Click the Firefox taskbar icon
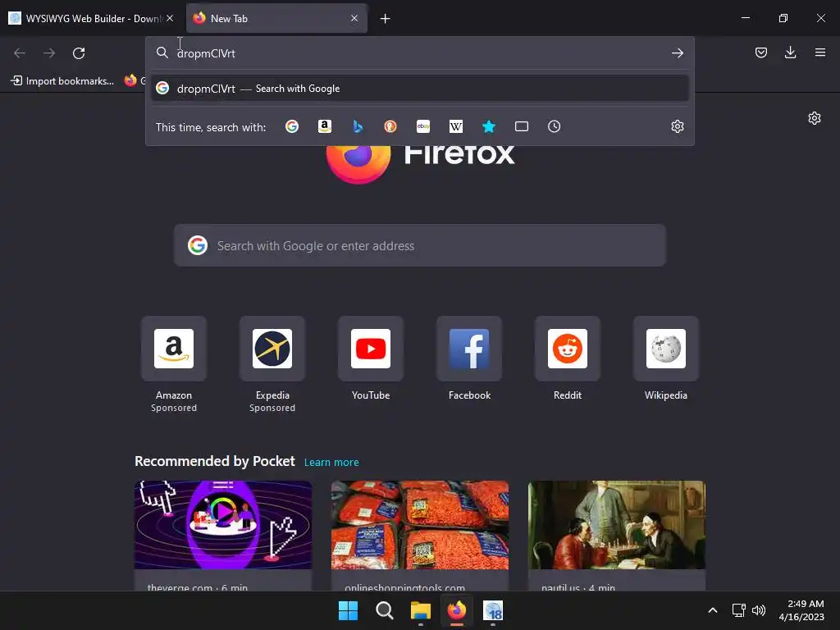This screenshot has width=840, height=630. pos(456,610)
